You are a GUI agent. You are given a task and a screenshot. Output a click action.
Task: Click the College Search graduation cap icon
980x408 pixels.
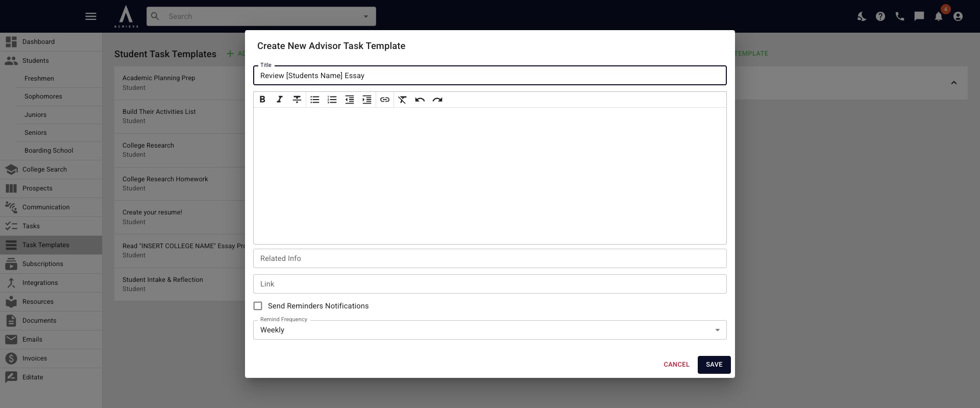pyautogui.click(x=11, y=170)
